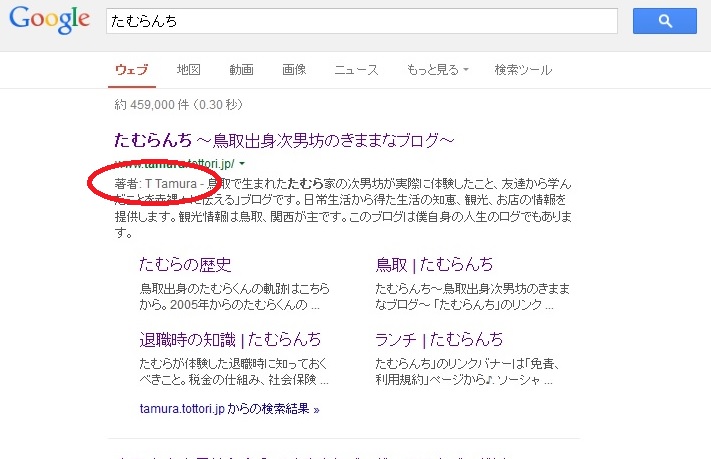The width and height of the screenshot is (711, 459).
Task: Click the 著者: T Tamura author text
Action: 156,184
